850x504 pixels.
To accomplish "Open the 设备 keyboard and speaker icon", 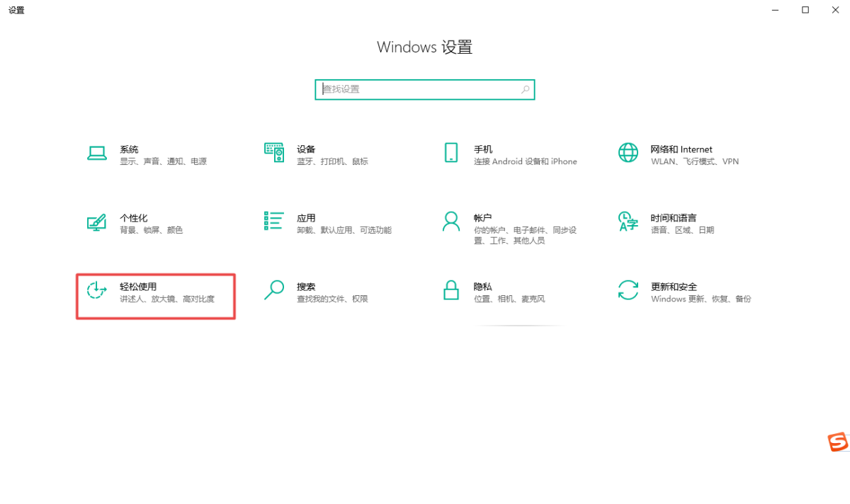I will 274,152.
